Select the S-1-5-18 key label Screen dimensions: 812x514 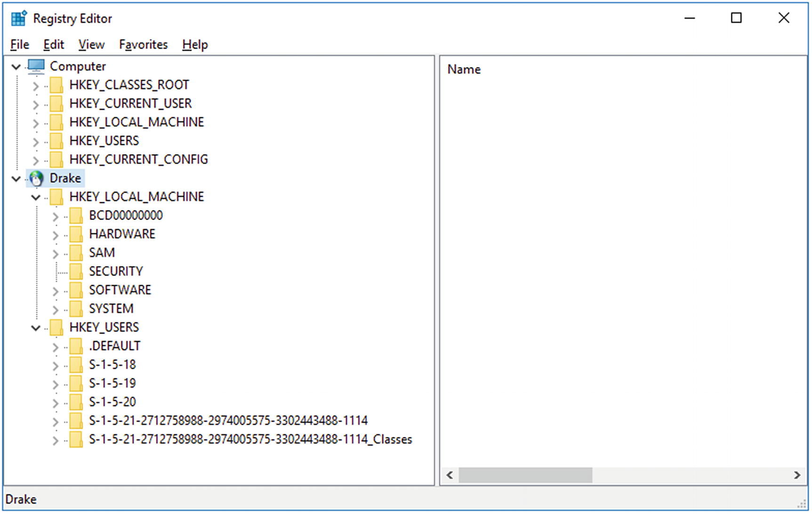coord(113,365)
